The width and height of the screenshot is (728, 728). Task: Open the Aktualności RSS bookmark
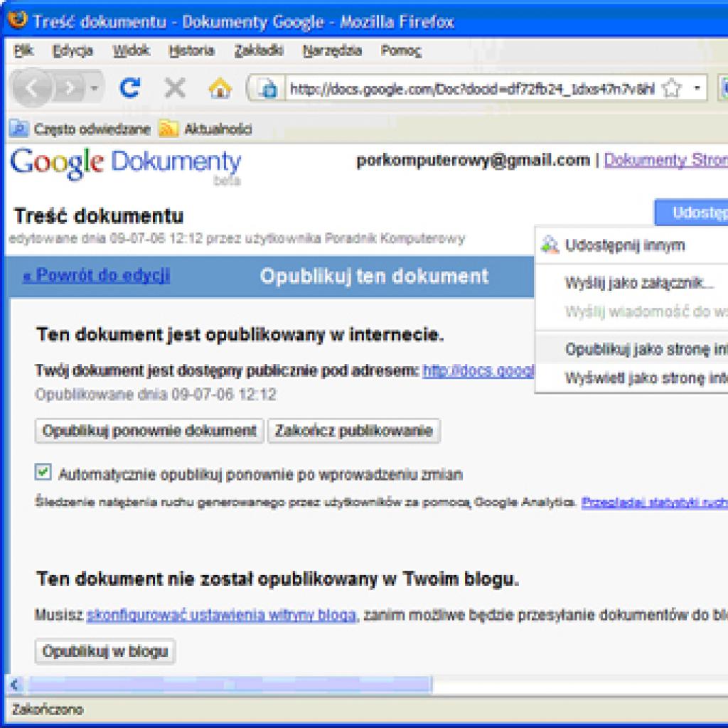pyautogui.click(x=205, y=129)
